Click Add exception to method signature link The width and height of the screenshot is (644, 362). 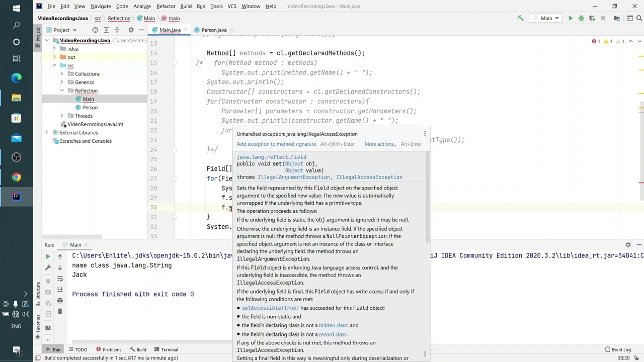276,144
